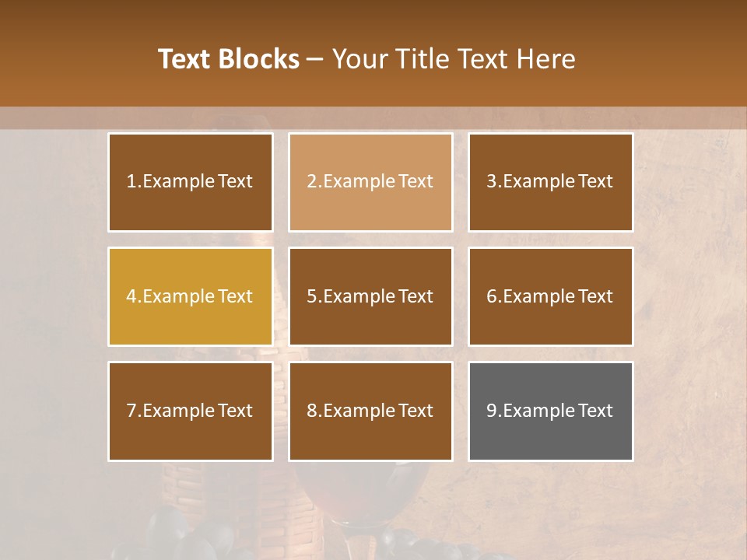Select the translucent strip below the header
This screenshot has height=560, width=747.
(x=373, y=118)
